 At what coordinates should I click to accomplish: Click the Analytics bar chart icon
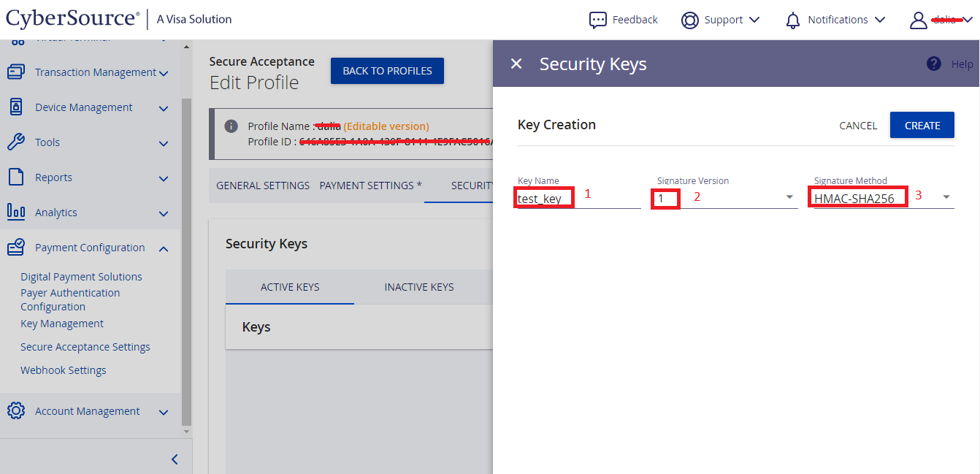(16, 212)
